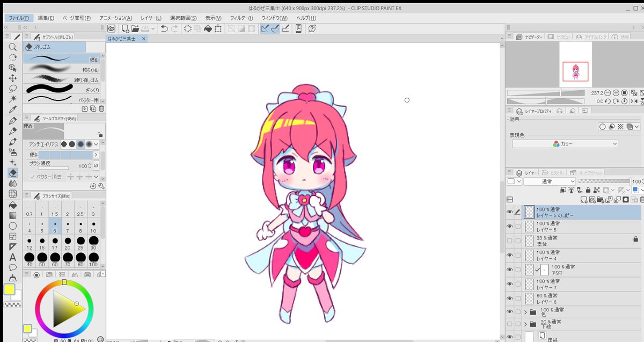Select the Operation object cube tool
Screen dimensions: 644x342
tap(12, 68)
